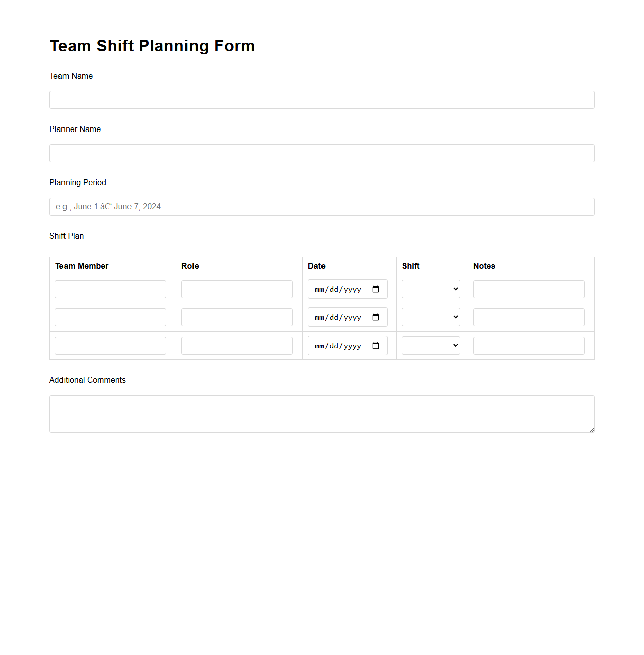644x655 pixels.
Task: Click the Team Member field in row one
Action: point(110,289)
